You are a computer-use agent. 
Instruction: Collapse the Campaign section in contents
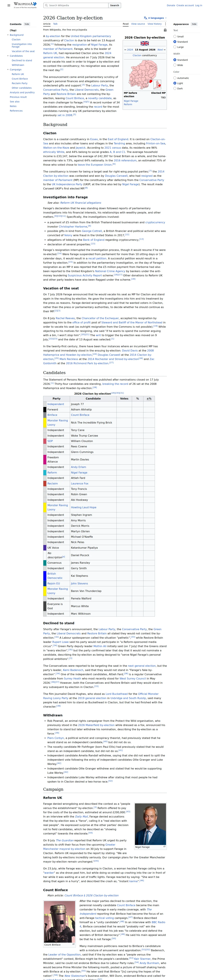coord(8,70)
